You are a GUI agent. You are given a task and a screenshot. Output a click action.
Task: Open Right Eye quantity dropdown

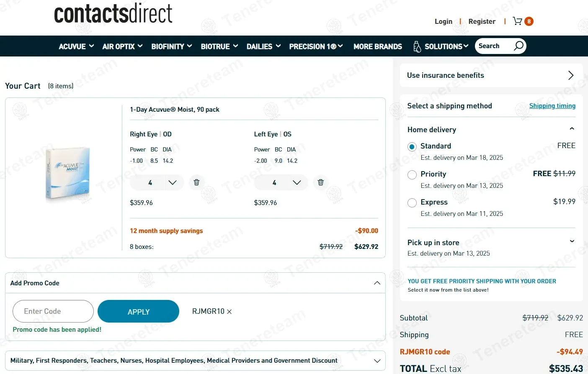click(x=172, y=182)
